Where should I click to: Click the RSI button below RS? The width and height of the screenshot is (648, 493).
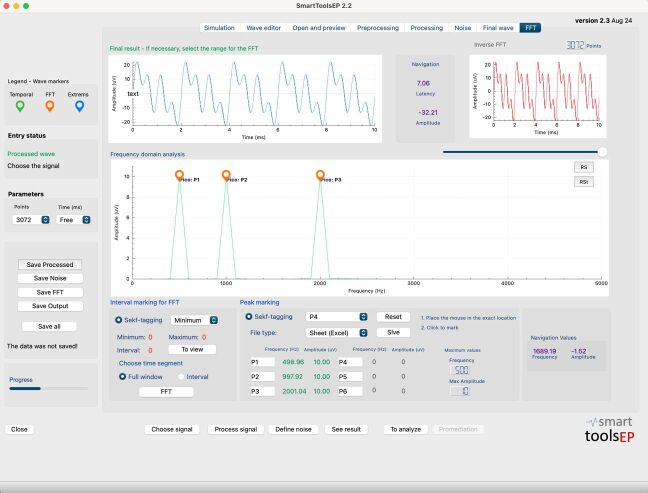click(x=584, y=182)
